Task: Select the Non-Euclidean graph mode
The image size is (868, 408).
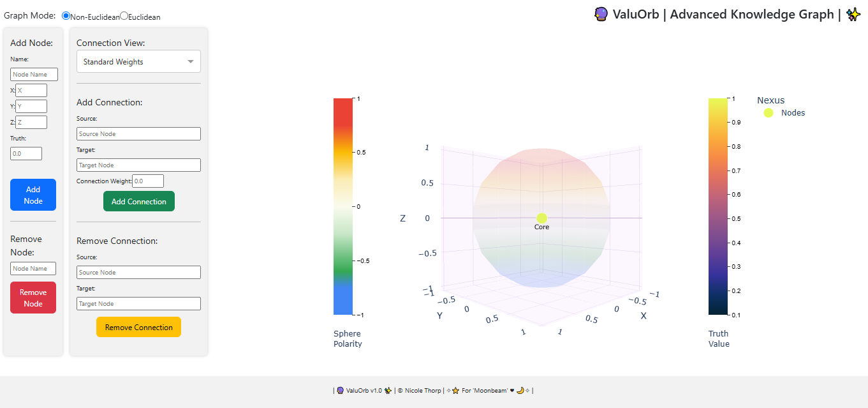Action: (x=66, y=16)
